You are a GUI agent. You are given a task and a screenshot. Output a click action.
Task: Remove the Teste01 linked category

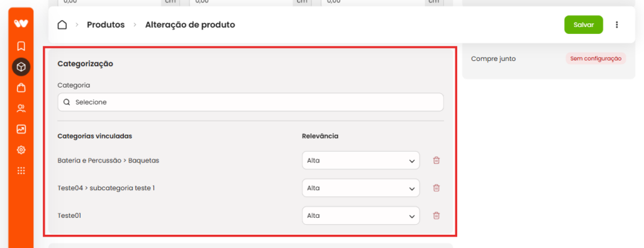point(436,215)
